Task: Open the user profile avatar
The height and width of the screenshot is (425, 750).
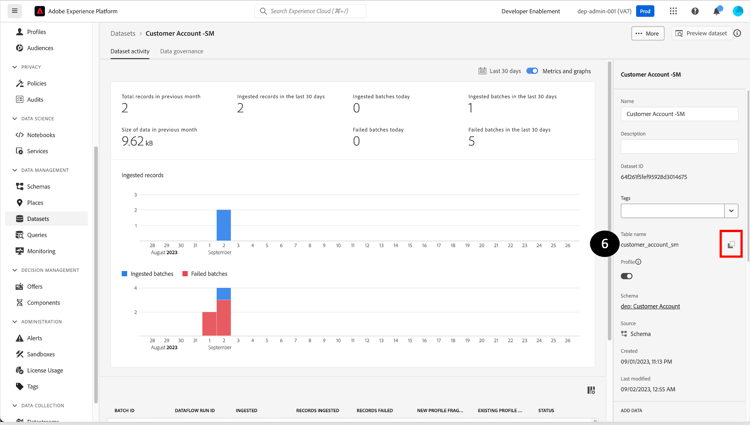Action: pyautogui.click(x=738, y=11)
